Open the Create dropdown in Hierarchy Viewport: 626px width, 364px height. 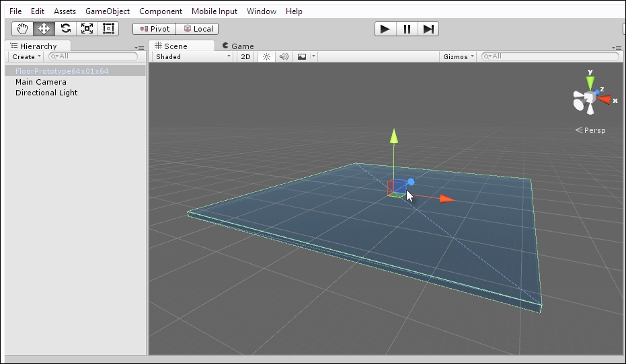(26, 57)
